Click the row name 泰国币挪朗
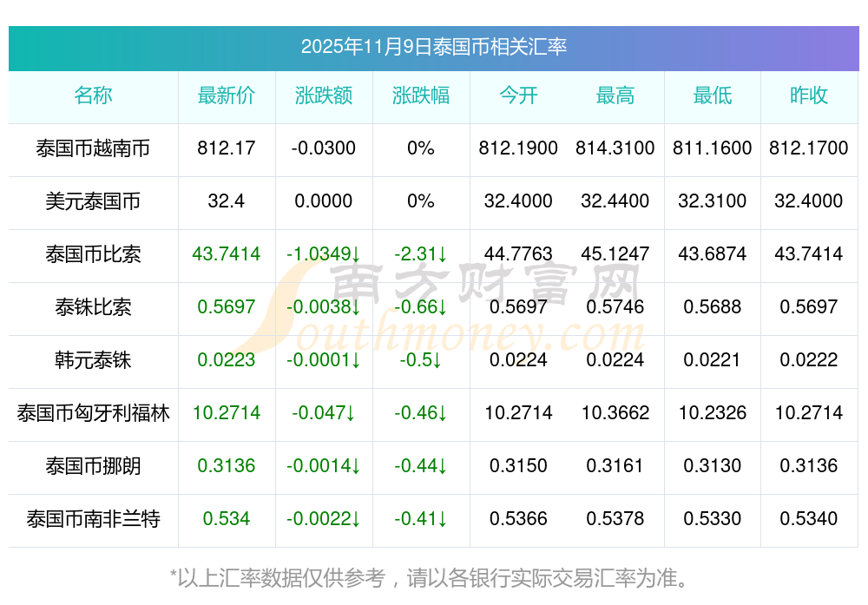This screenshot has height=605, width=868. click(93, 466)
